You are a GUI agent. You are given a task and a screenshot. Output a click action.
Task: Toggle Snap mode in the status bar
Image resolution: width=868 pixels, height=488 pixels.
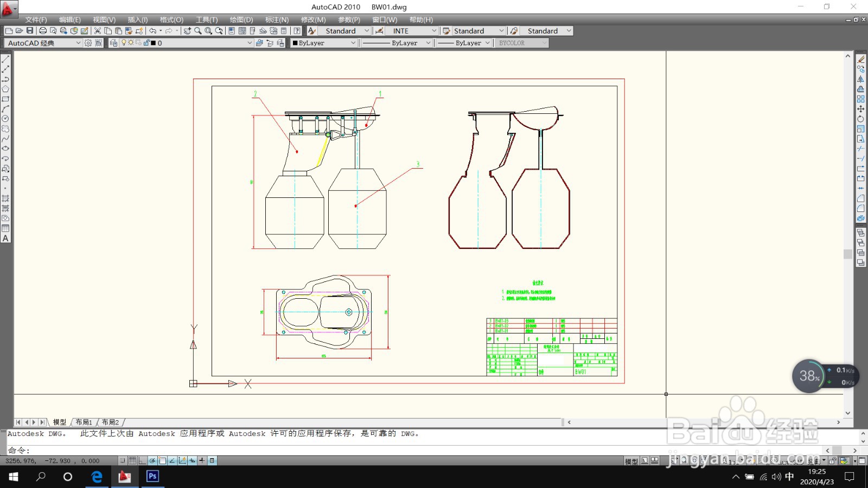[x=123, y=461]
